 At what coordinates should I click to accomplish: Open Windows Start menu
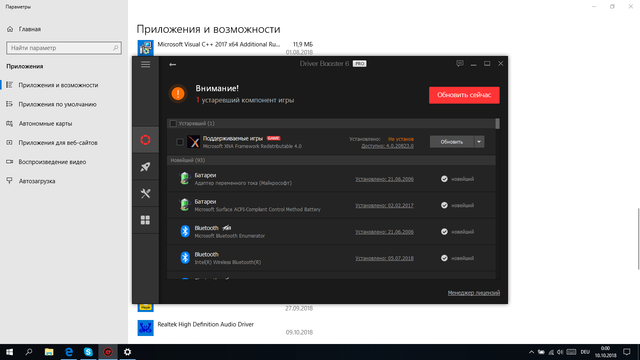[x=9, y=352]
